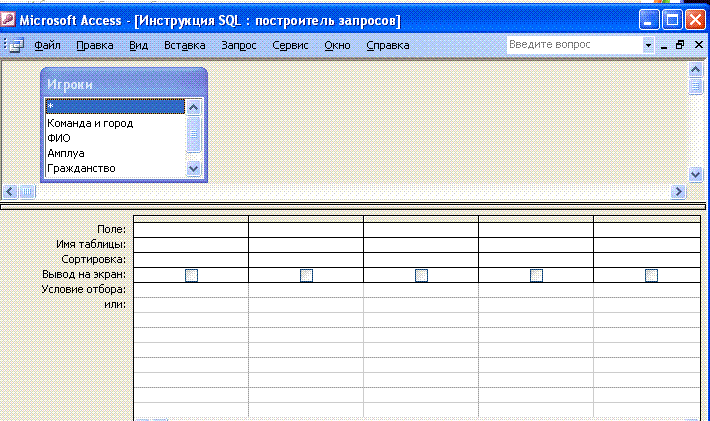Screen dimensions: 710x421
Task: Toggle Вывод на экран checkbox in second column
Action: click(x=307, y=275)
